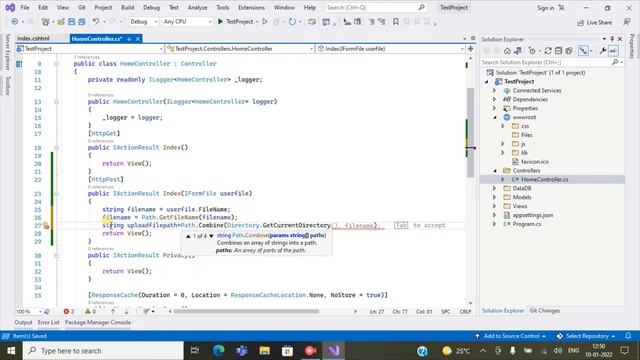
Task: Switch views icon in Solution Explorer toolbar
Action: tap(518, 51)
